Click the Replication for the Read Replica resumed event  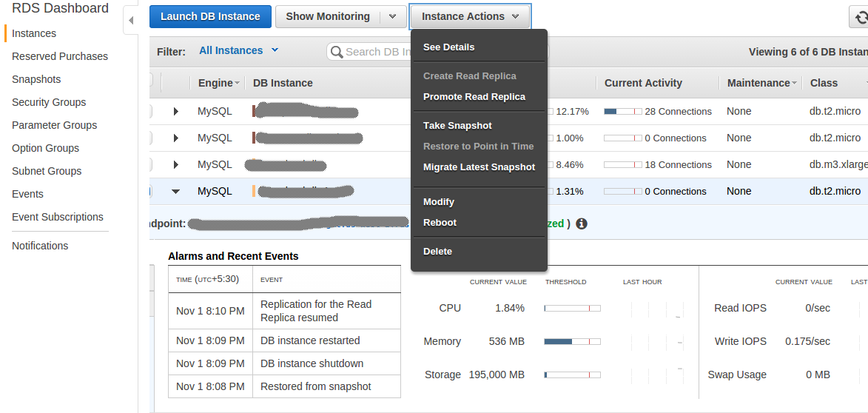(316, 311)
